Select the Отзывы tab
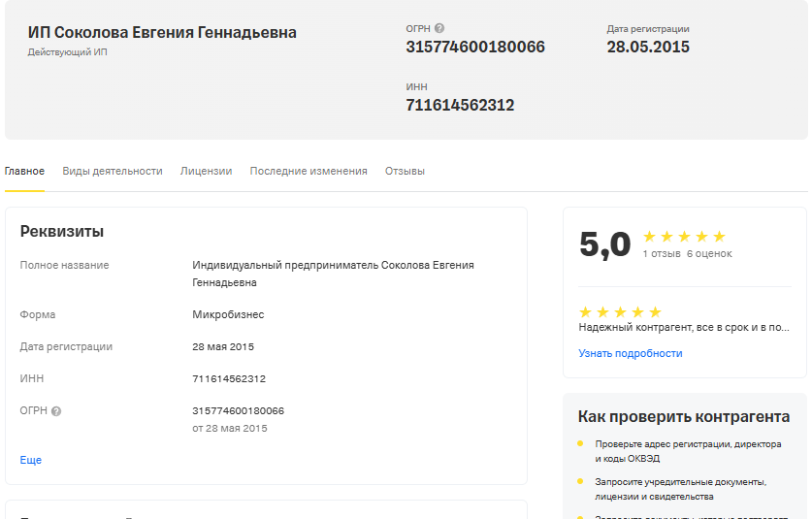Image resolution: width=812 pixels, height=519 pixels. 405,171
